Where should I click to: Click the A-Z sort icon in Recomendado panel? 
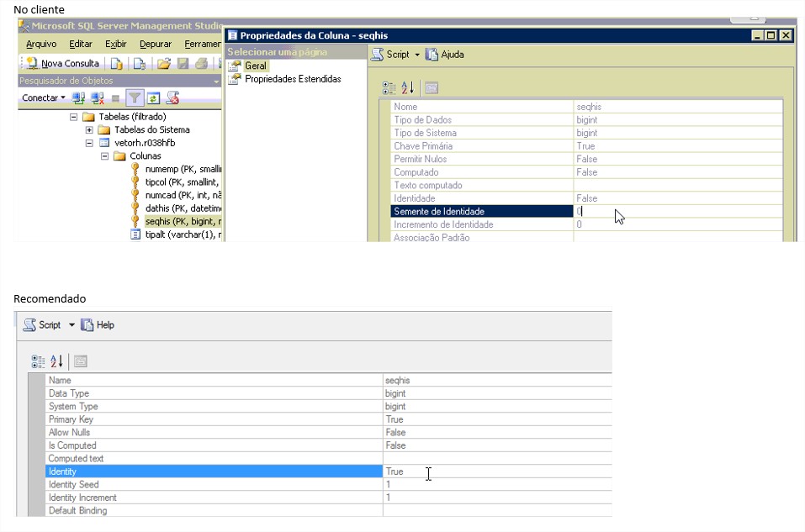[x=56, y=361]
